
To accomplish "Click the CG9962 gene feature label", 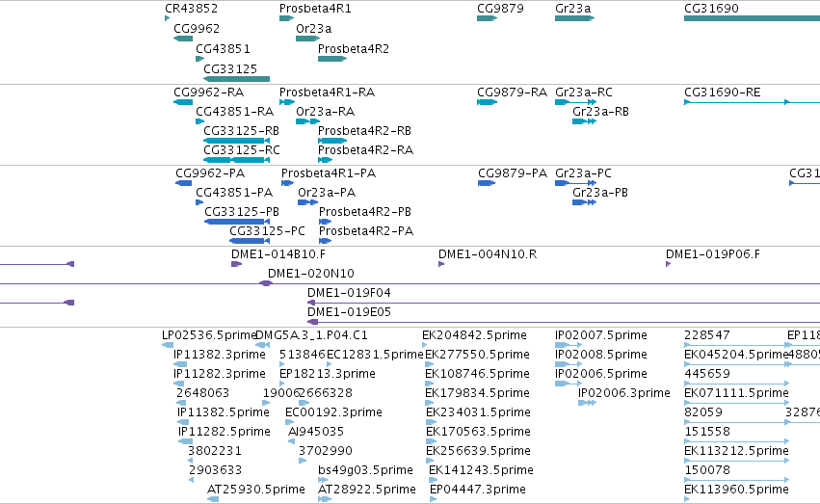I will tap(197, 29).
